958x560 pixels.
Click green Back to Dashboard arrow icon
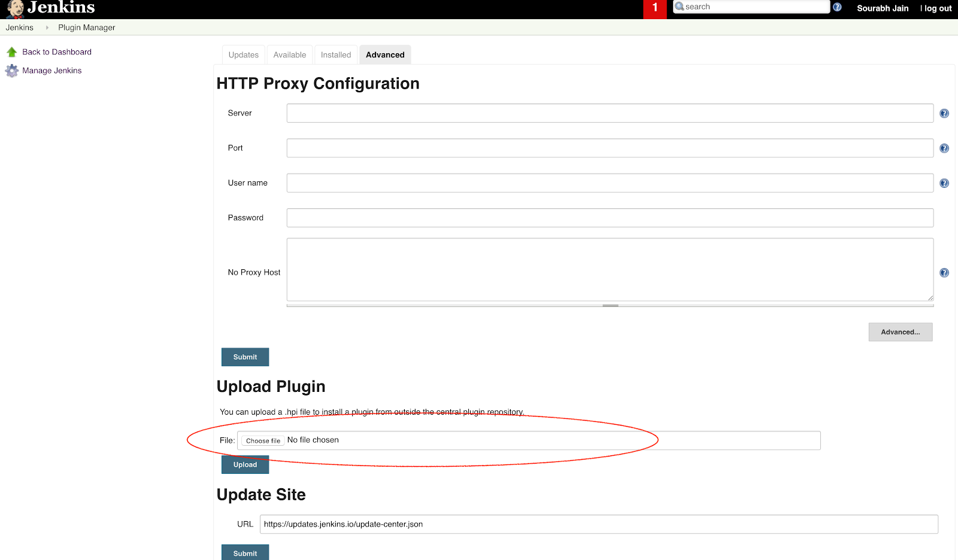click(12, 52)
